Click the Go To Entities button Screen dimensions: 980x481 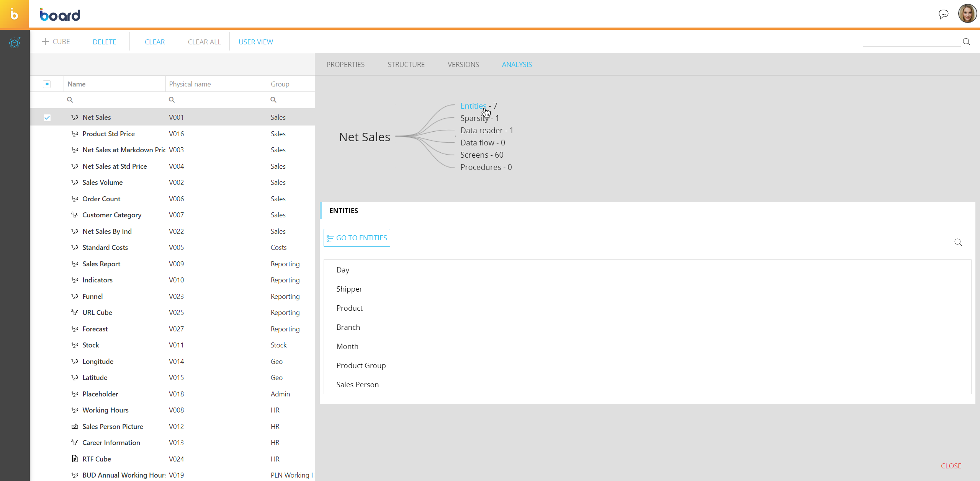[x=357, y=238]
